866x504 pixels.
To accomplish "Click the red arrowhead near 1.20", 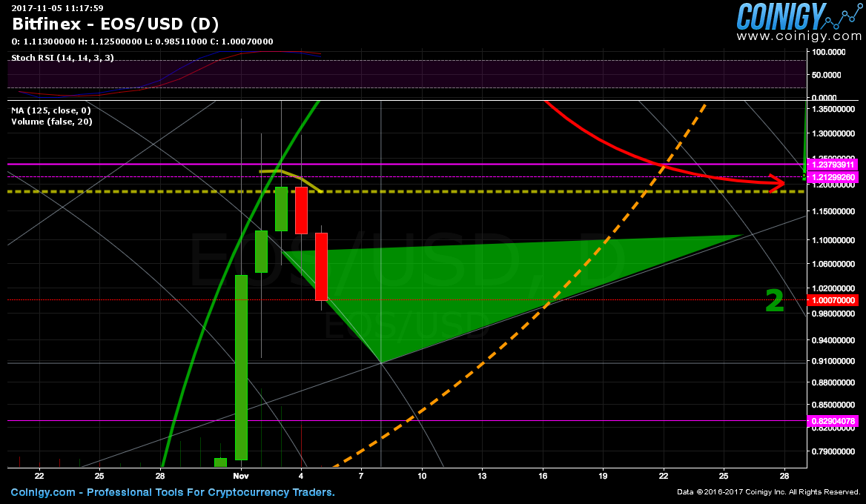I will tap(777, 185).
